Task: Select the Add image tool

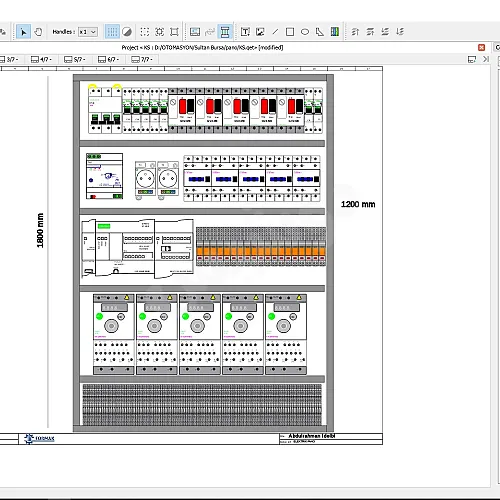Action: [x=260, y=32]
